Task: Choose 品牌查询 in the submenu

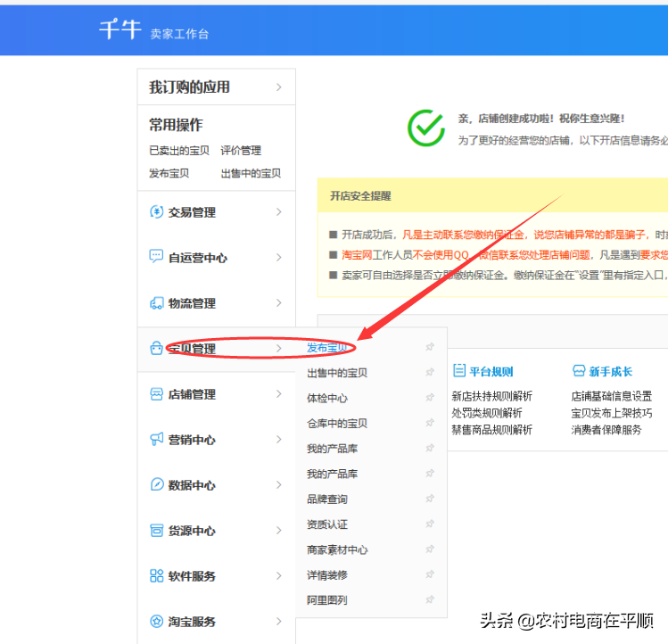Action: click(326, 500)
